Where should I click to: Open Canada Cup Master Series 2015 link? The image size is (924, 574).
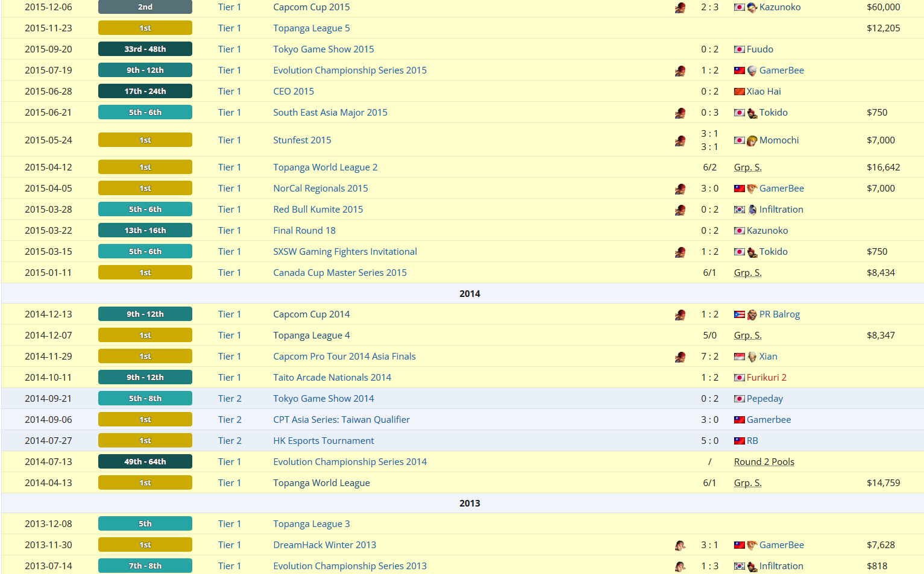tap(340, 273)
